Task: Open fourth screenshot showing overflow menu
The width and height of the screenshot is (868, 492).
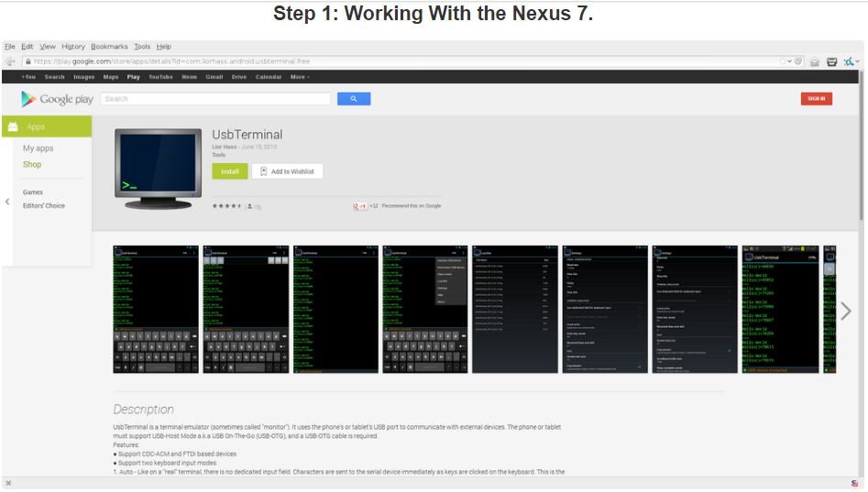Action: 425,310
